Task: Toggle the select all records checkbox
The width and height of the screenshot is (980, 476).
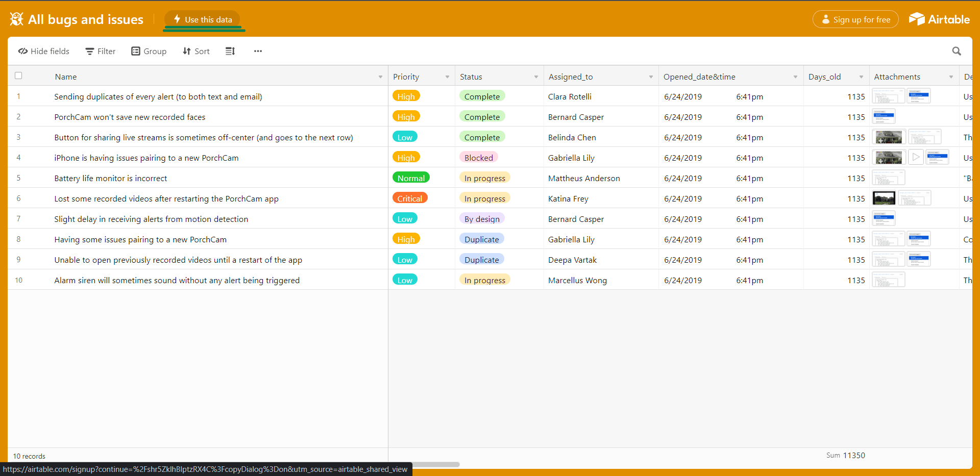Action: (18, 76)
